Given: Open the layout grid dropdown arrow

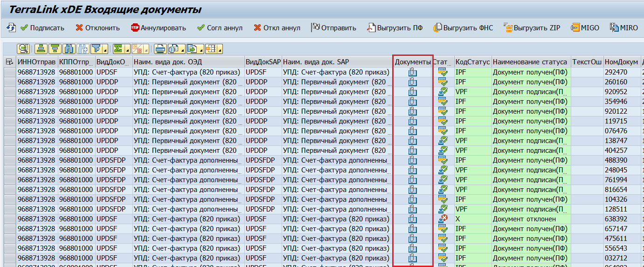Looking at the screenshot, I should point(219,49).
